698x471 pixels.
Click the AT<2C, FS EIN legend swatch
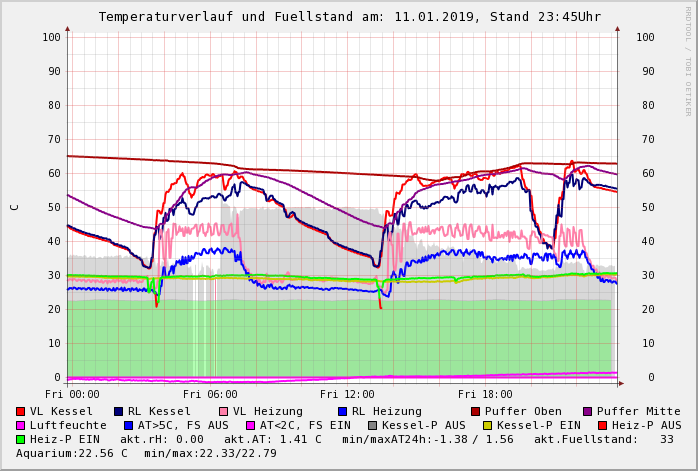click(251, 426)
